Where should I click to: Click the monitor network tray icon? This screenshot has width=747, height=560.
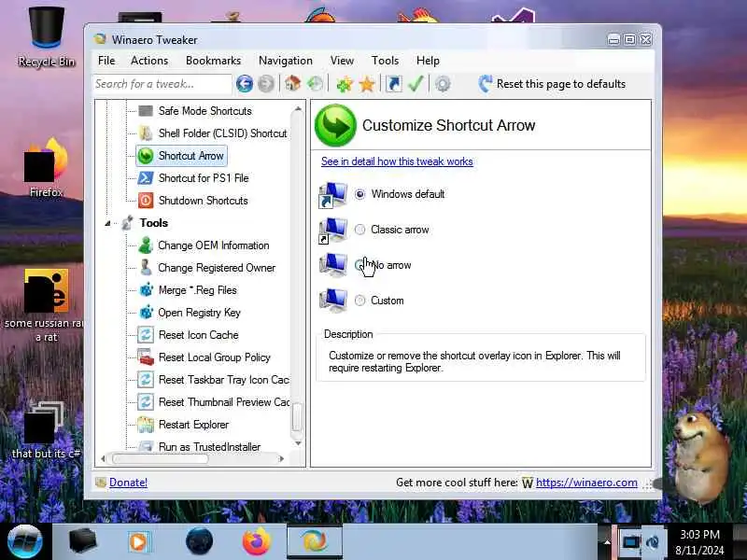coord(631,542)
